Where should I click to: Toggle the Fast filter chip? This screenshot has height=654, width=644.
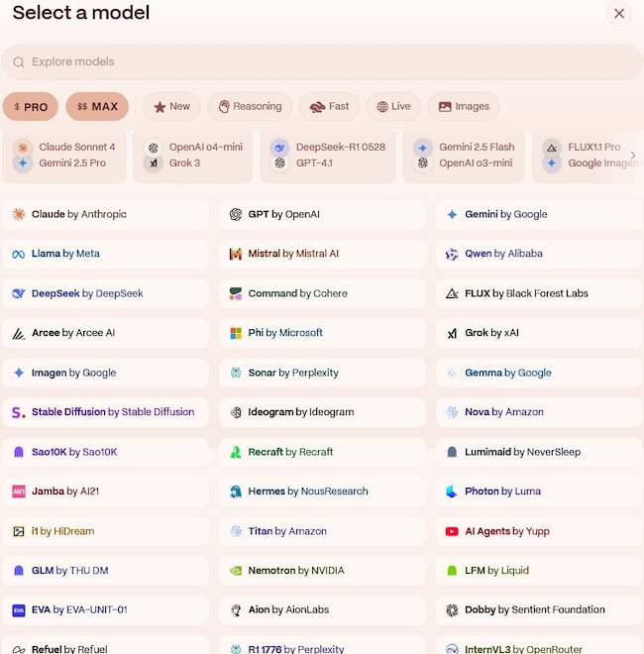click(329, 106)
